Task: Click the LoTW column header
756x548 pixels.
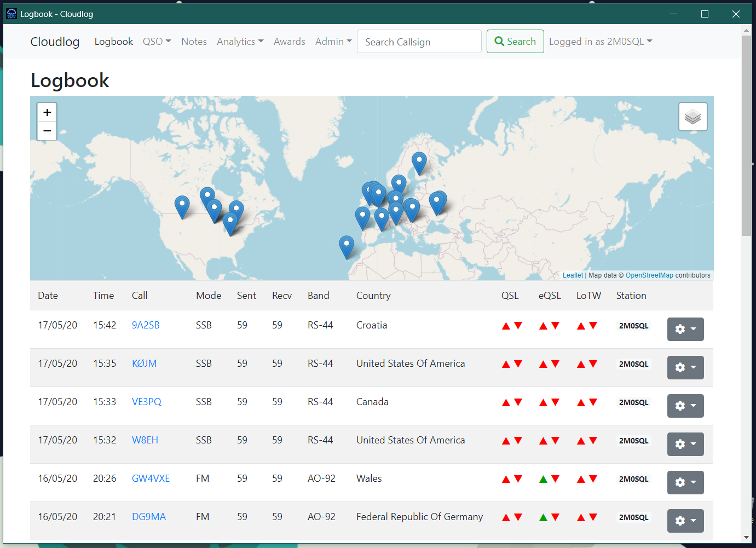Action: pyautogui.click(x=588, y=296)
